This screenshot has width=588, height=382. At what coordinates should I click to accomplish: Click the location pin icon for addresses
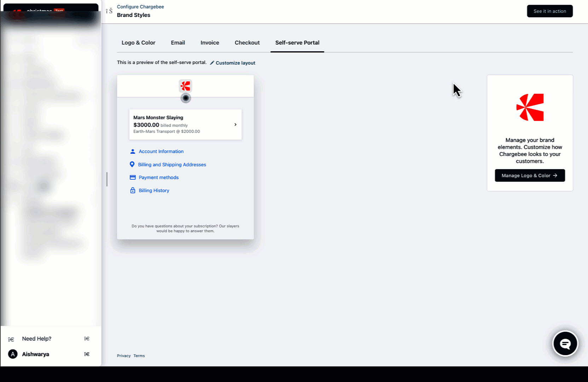[132, 164]
